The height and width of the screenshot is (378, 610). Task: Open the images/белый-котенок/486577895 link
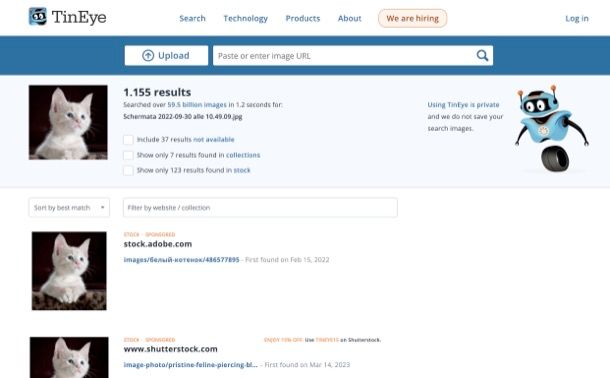click(x=181, y=260)
